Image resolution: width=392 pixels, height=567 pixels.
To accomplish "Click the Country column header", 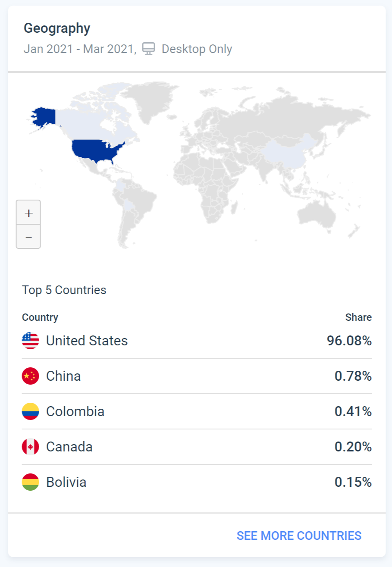I will (x=40, y=318).
